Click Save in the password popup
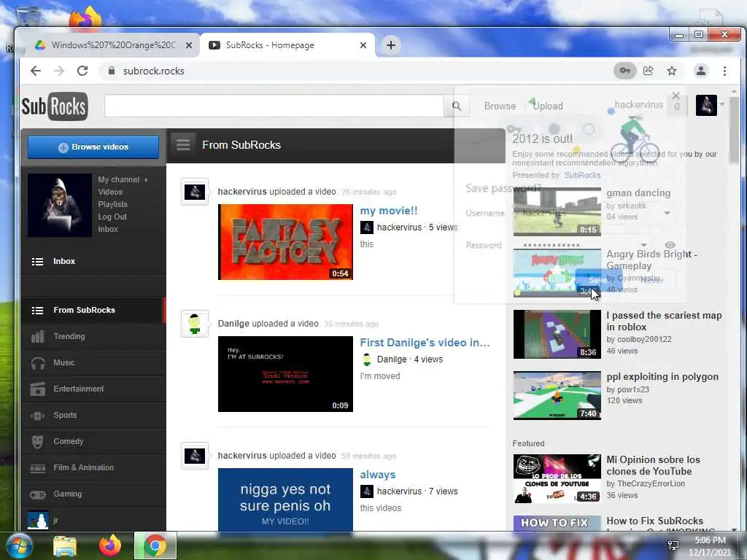Screen dimensions: 747x560 pyautogui.click(x=598, y=280)
